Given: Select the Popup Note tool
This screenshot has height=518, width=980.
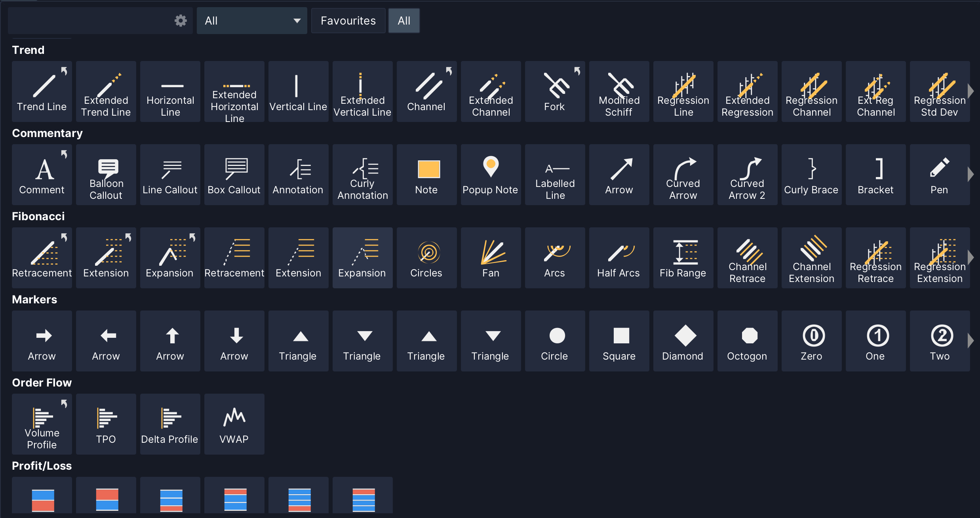Looking at the screenshot, I should tap(491, 174).
